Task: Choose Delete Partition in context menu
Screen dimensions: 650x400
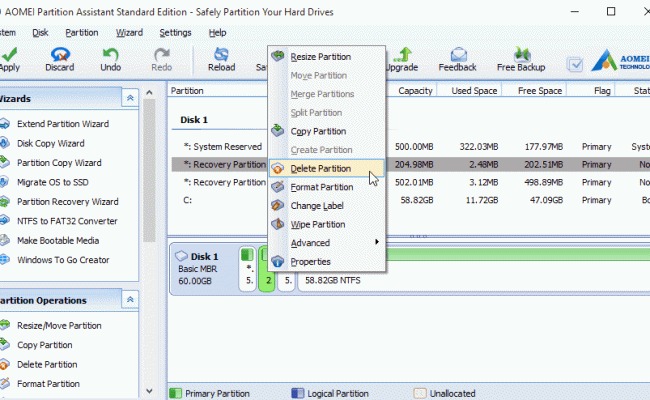Action: click(327, 168)
